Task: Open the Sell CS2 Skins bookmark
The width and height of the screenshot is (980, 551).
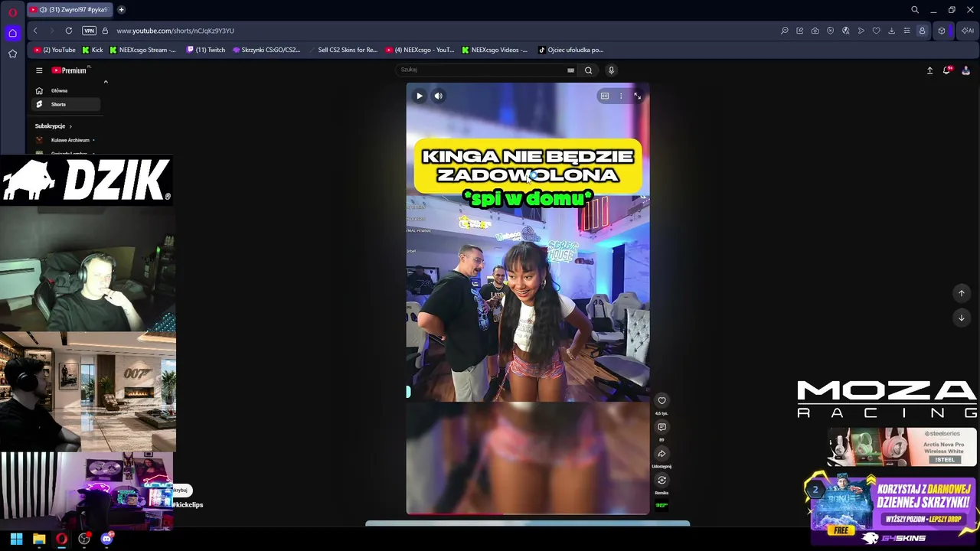Action: coord(343,50)
